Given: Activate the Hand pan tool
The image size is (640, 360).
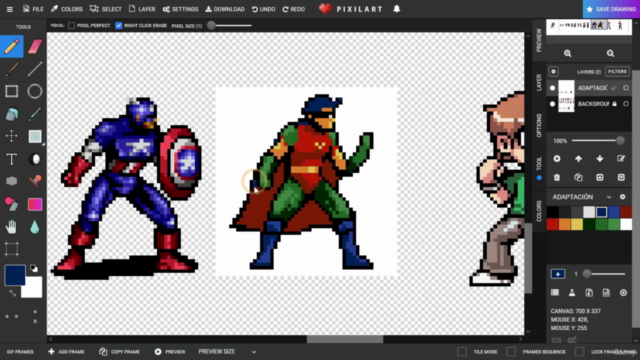Looking at the screenshot, I should (11, 227).
